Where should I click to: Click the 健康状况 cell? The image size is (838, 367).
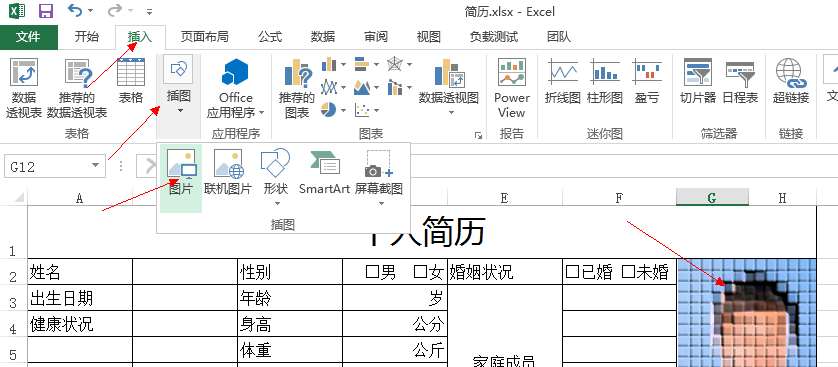(80, 324)
